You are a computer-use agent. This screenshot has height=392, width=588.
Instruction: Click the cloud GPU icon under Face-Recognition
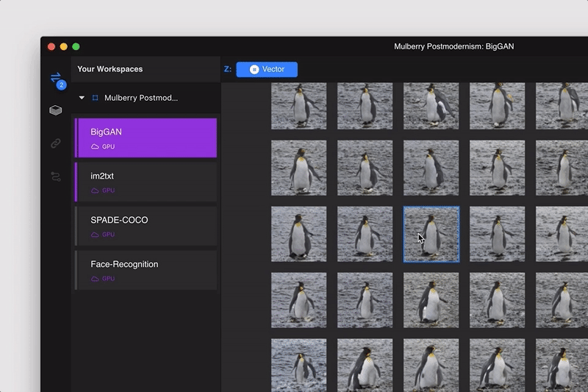click(95, 279)
